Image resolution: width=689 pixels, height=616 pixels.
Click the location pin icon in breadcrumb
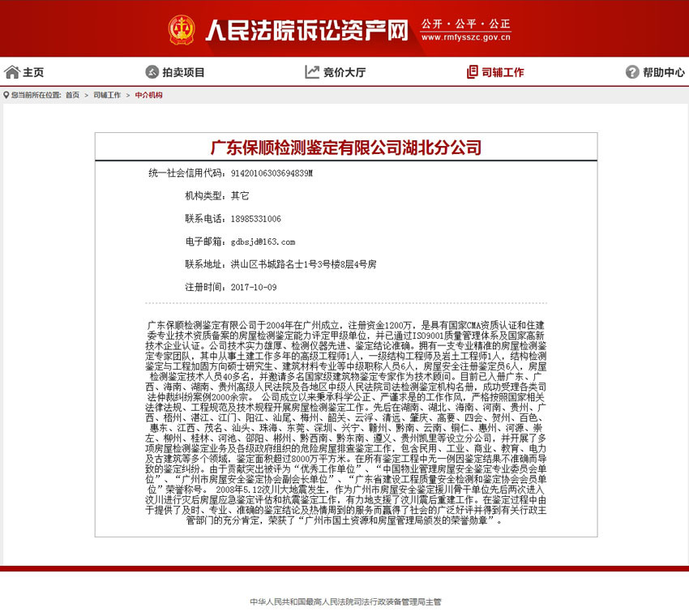click(6, 95)
